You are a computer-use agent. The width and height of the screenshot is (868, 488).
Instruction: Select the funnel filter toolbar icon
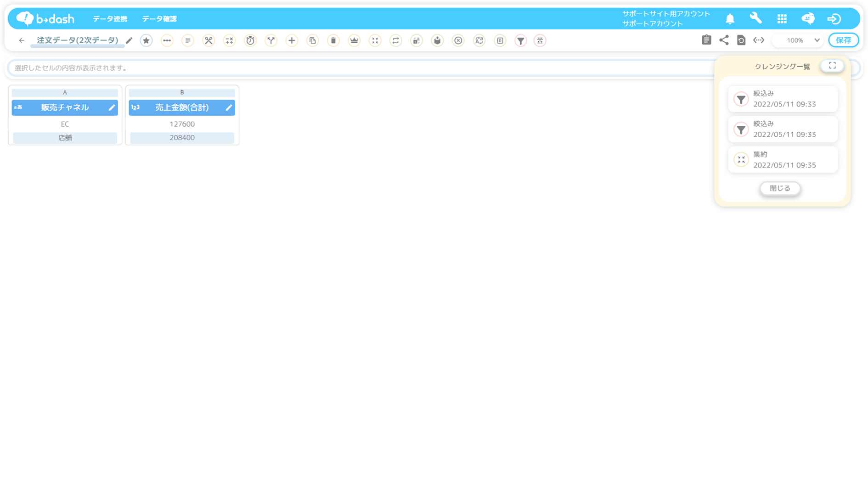[521, 40]
